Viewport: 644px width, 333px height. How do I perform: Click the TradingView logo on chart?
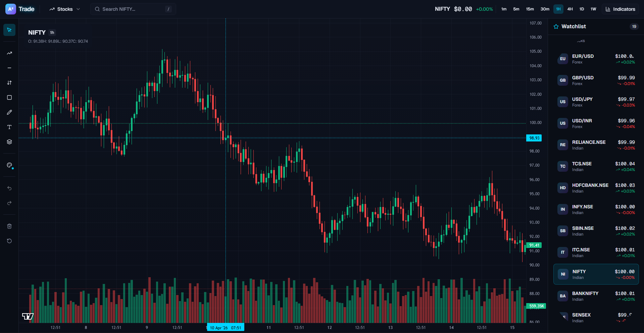(28, 316)
